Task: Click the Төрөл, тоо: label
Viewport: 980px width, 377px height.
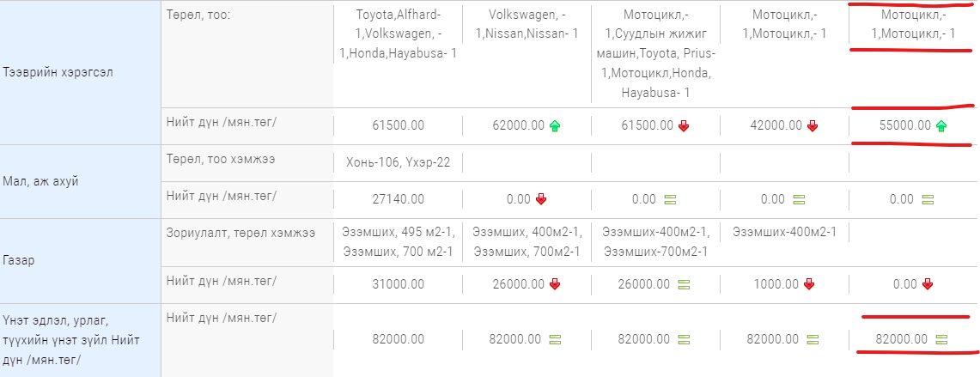Action: [x=198, y=15]
